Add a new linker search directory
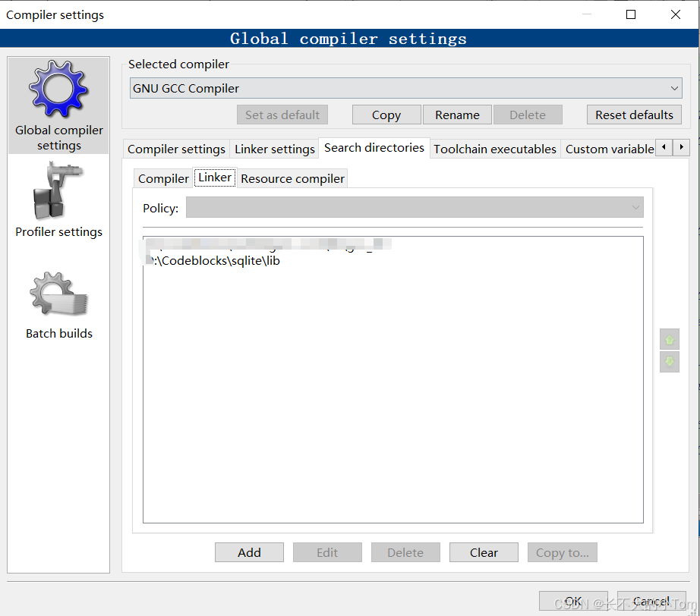Screen dimensions: 700x616 pos(249,552)
